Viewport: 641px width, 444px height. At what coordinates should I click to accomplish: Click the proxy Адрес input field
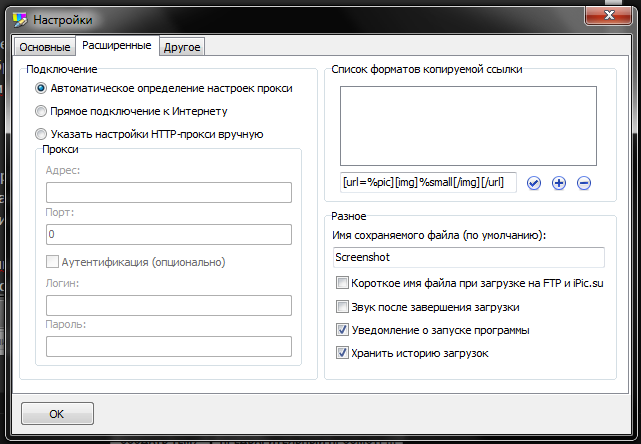169,193
